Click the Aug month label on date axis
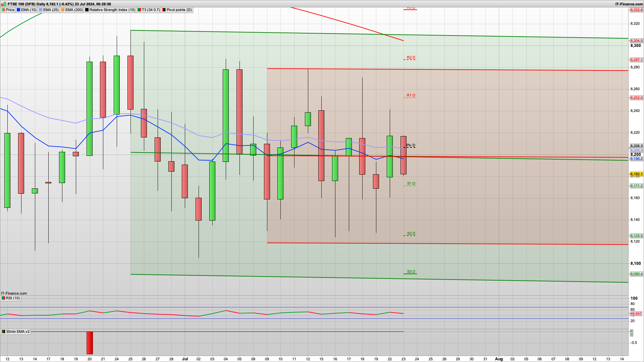Viewport: 644px width, 362px height. click(x=499, y=359)
